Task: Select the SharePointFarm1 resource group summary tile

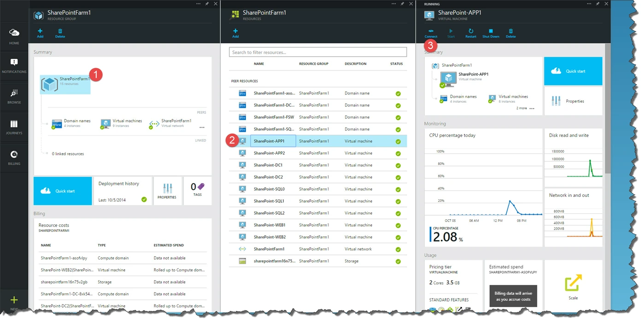Action: coord(65,84)
